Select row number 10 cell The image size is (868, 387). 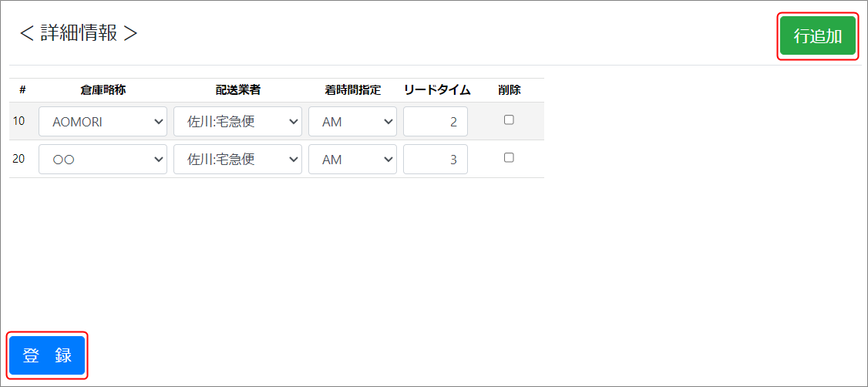click(19, 121)
